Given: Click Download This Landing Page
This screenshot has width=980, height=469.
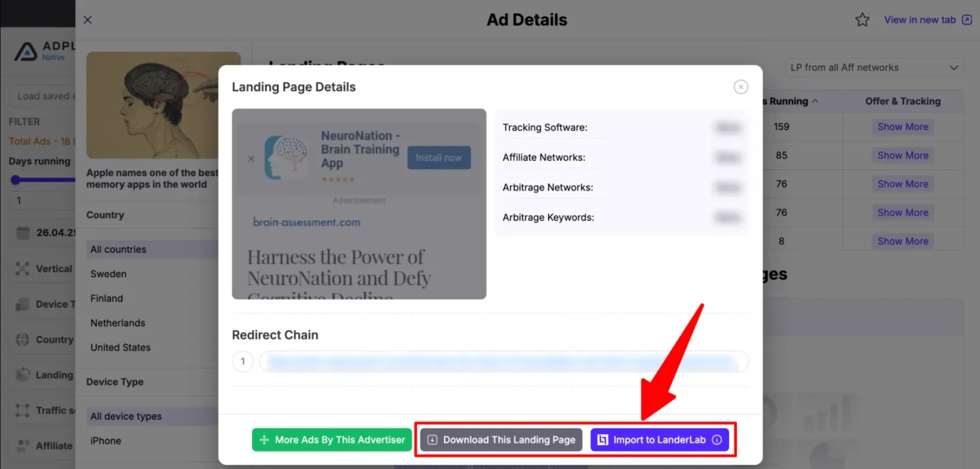Looking at the screenshot, I should coord(501,440).
